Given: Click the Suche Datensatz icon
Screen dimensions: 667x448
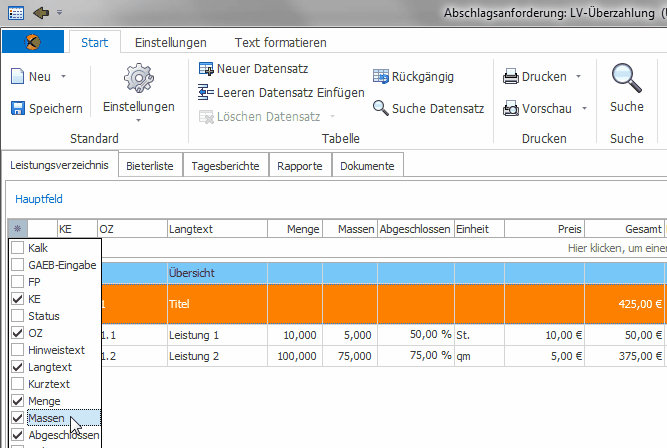Looking at the screenshot, I should [x=381, y=108].
